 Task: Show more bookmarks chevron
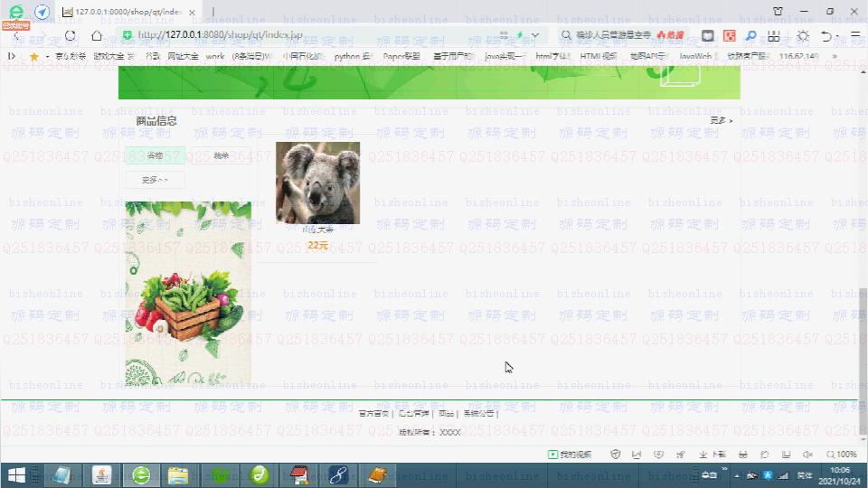pyautogui.click(x=835, y=56)
